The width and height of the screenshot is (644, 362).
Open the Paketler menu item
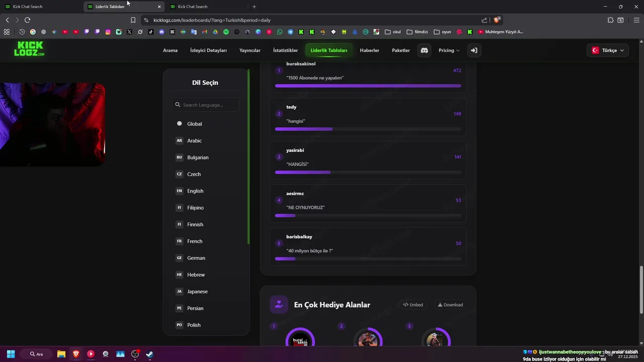401,50
